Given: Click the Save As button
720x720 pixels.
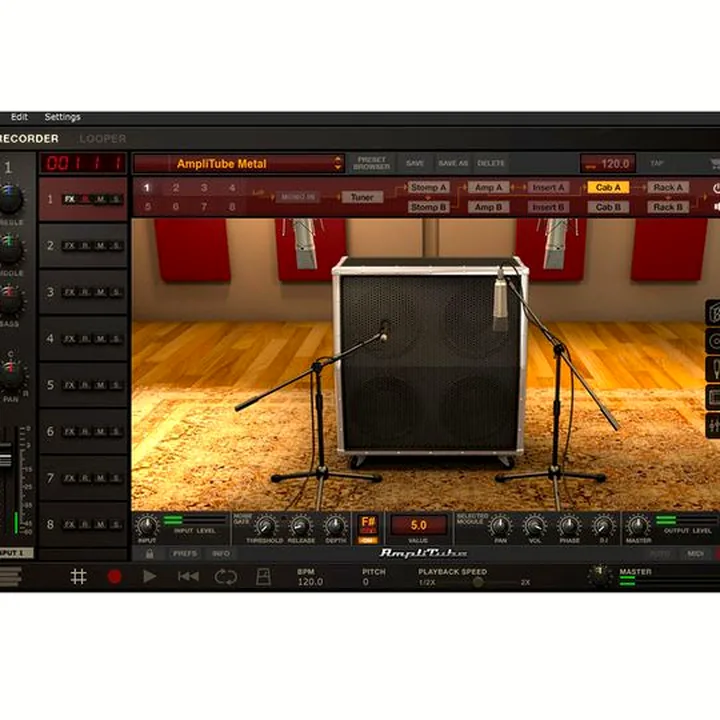Looking at the screenshot, I should tap(453, 163).
